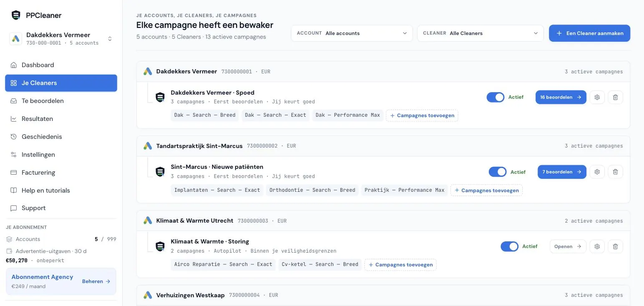Delete the Dakdekkers Vermeer · Spoed cleaner
644x306 pixels.
pyautogui.click(x=615, y=97)
